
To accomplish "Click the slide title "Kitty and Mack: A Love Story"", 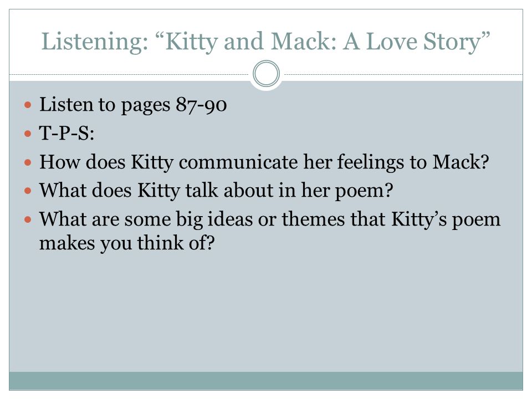I will [x=328, y=42].
